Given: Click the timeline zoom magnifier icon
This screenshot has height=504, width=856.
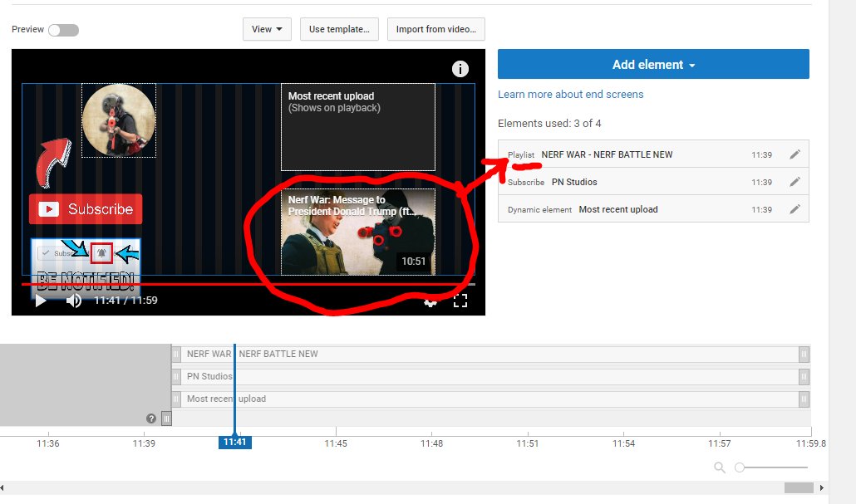Looking at the screenshot, I should (720, 467).
